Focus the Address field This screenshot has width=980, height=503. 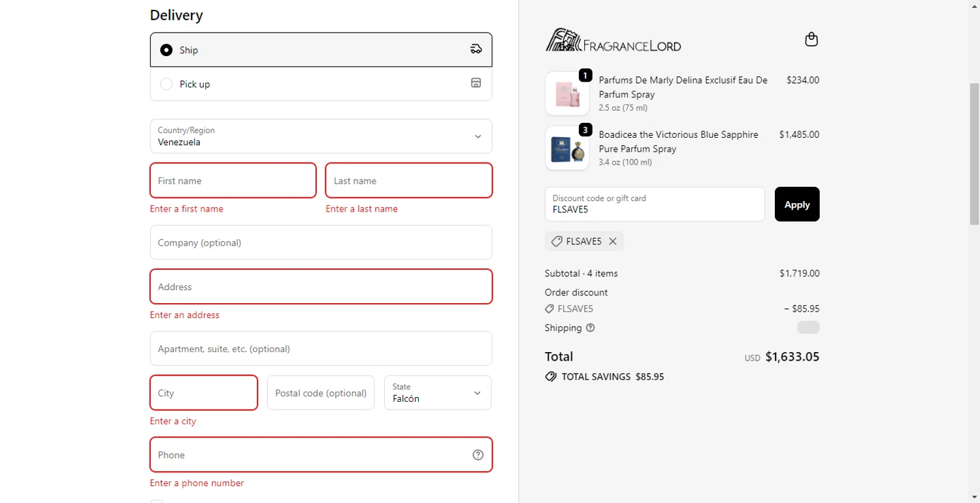321,287
